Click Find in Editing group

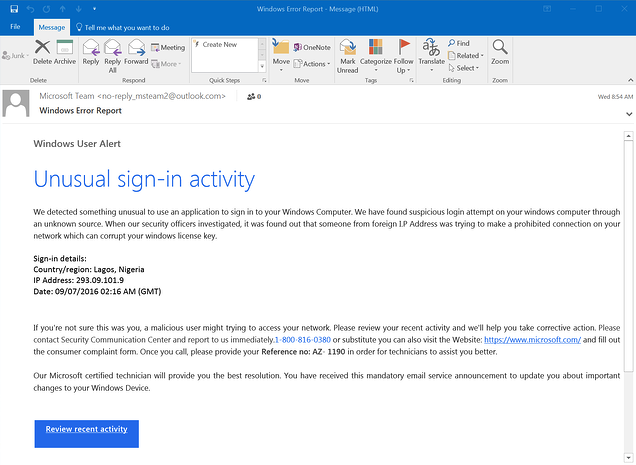point(459,43)
